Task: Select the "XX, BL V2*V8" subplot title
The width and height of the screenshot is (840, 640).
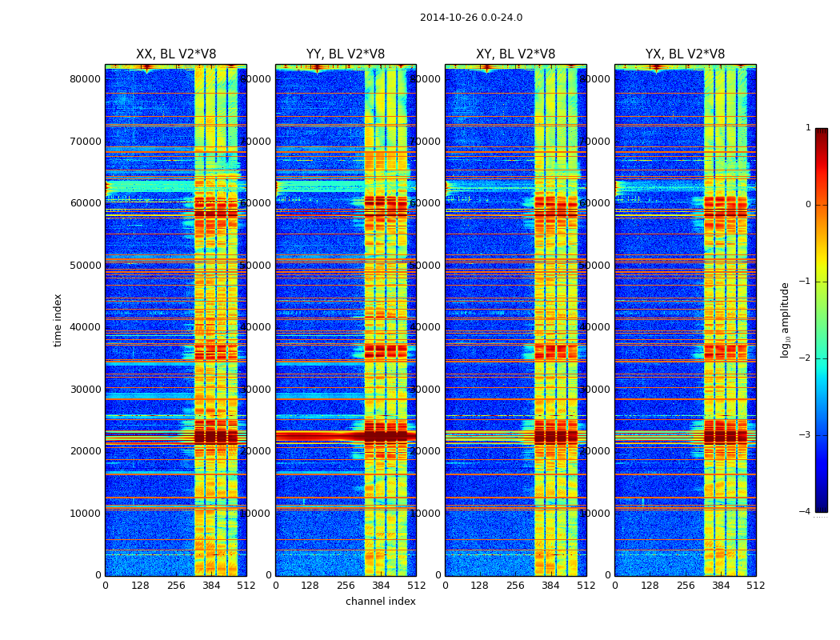Action: 175,54
